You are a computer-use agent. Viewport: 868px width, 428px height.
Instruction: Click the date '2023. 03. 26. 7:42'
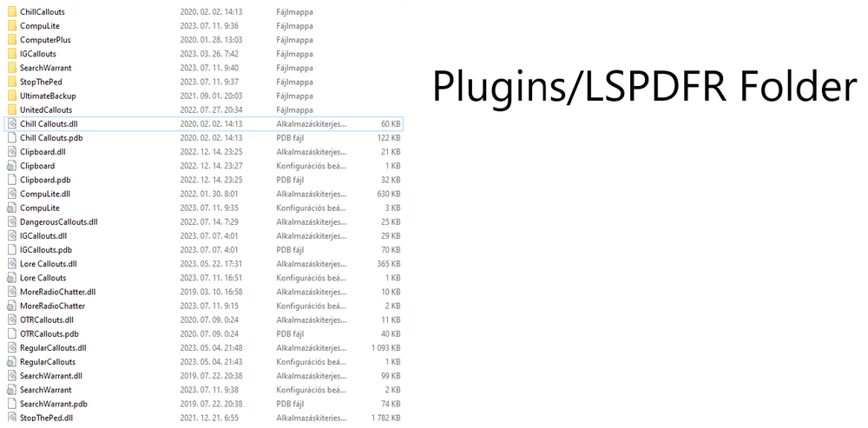[x=209, y=54]
